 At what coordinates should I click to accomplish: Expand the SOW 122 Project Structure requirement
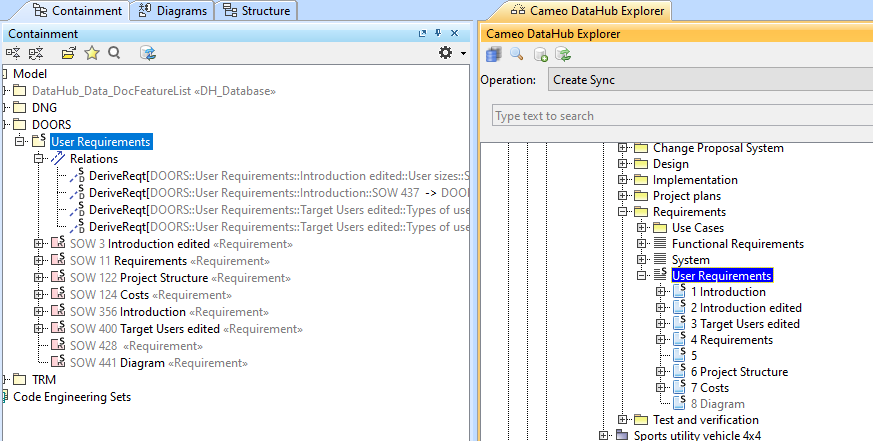(x=40, y=278)
